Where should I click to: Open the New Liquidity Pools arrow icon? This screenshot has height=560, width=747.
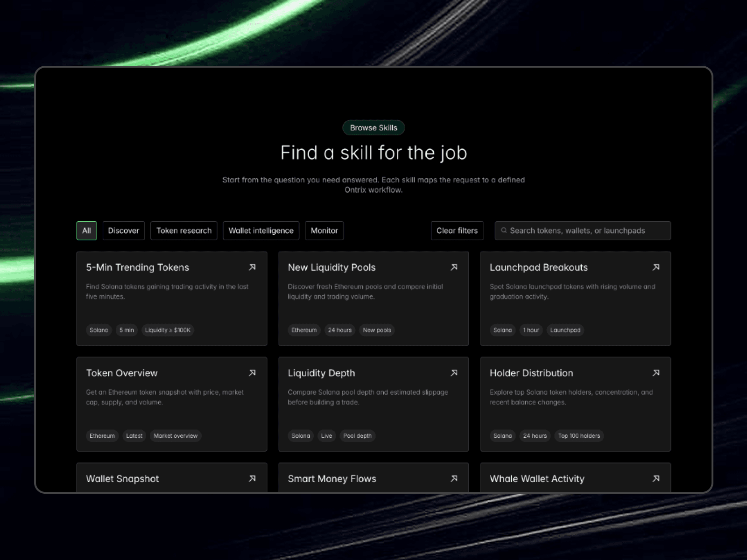[x=454, y=267]
